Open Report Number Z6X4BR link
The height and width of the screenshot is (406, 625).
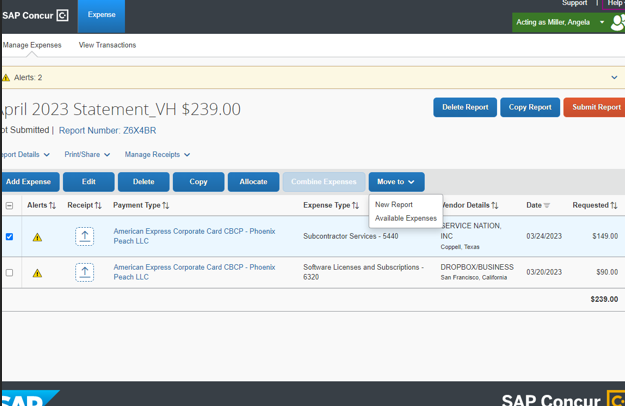tap(108, 130)
